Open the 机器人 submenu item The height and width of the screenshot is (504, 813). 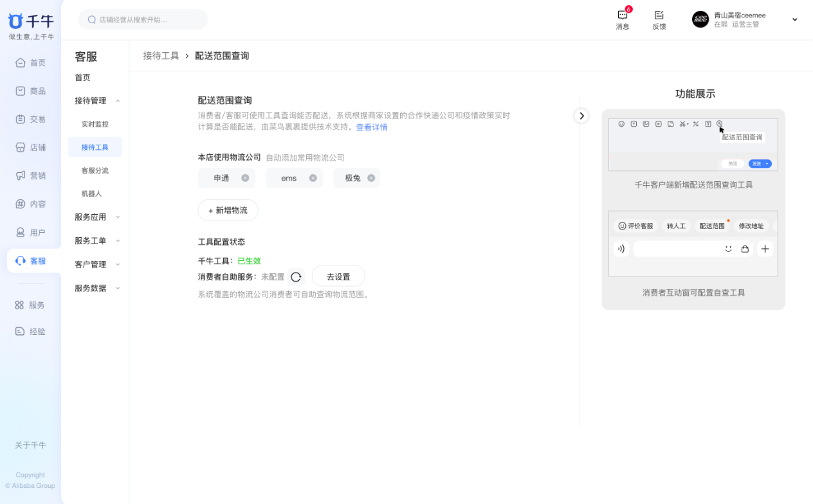[91, 194]
